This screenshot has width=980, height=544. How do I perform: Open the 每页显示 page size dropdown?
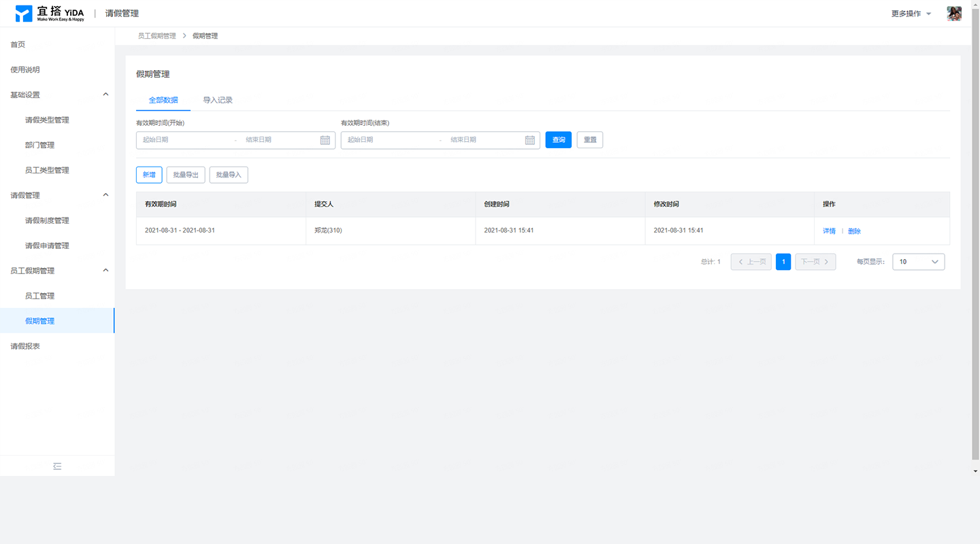(919, 262)
